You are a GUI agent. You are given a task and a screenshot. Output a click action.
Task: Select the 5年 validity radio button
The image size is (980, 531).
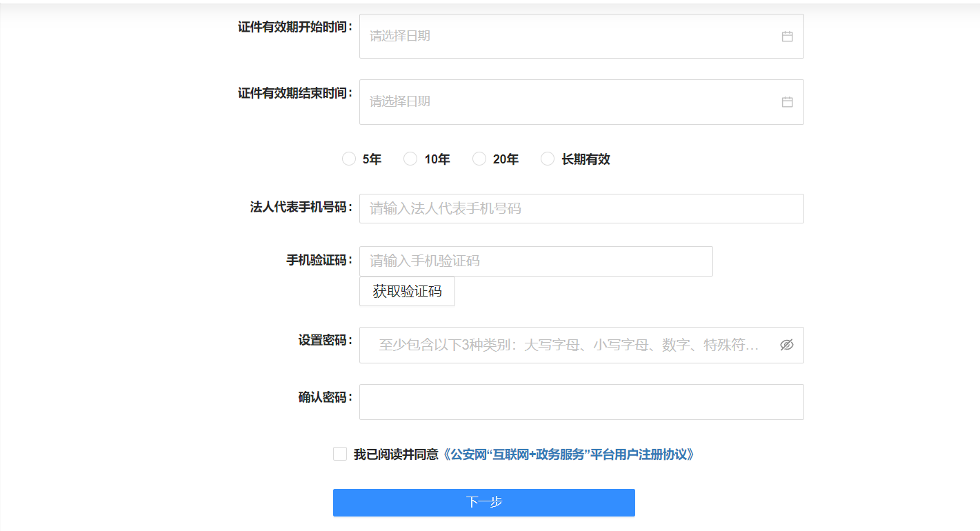348,159
